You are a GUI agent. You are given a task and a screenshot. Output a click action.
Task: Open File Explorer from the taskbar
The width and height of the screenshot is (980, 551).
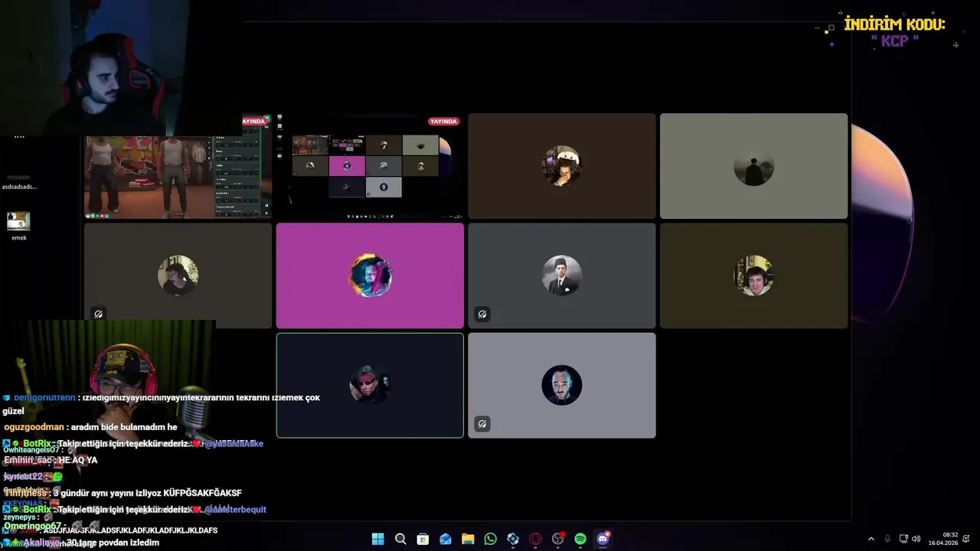pos(468,539)
